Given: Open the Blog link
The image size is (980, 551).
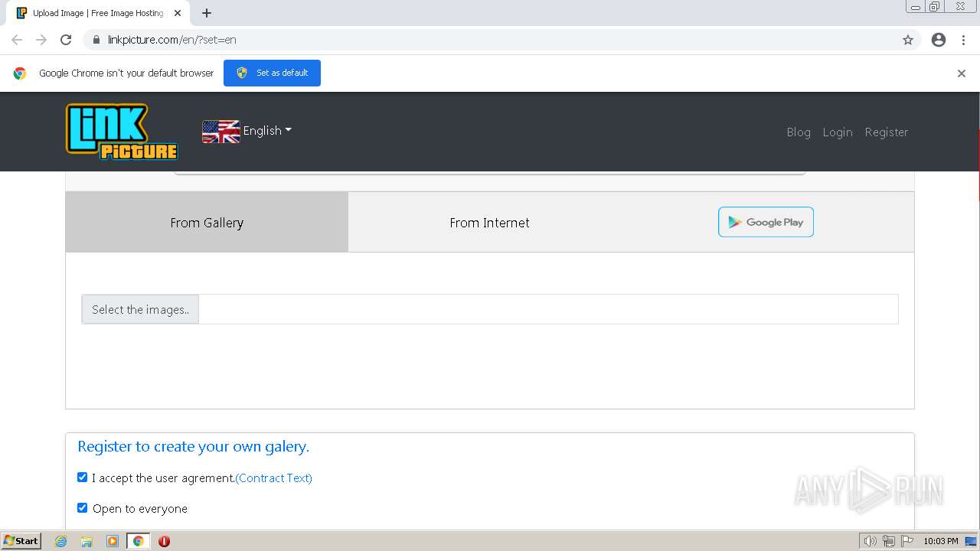Looking at the screenshot, I should tap(799, 132).
